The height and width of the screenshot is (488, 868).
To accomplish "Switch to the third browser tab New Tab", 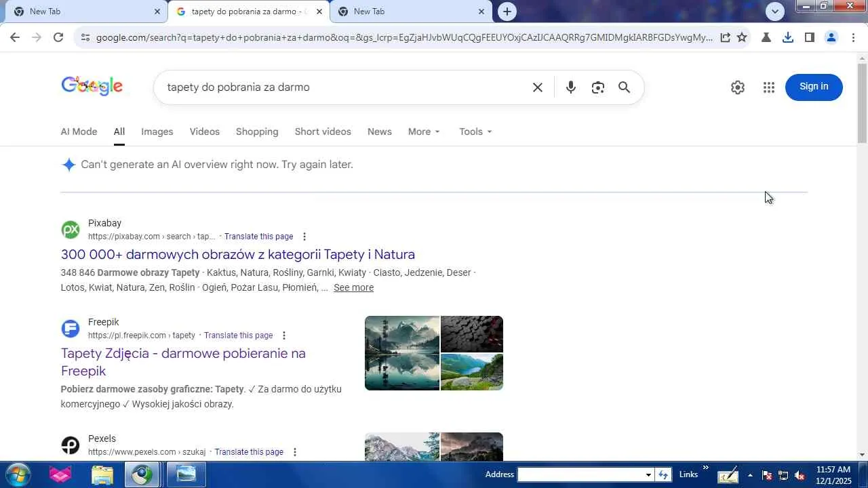I will tap(412, 12).
